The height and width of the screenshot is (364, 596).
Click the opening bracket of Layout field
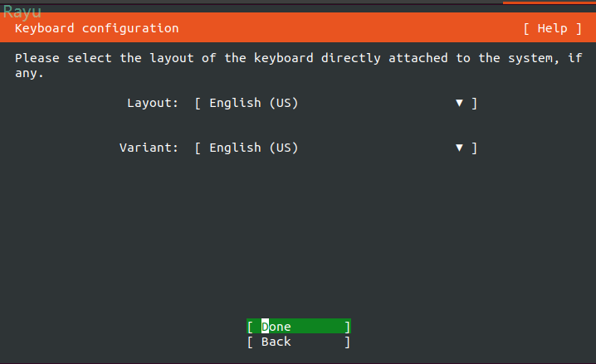[198, 103]
